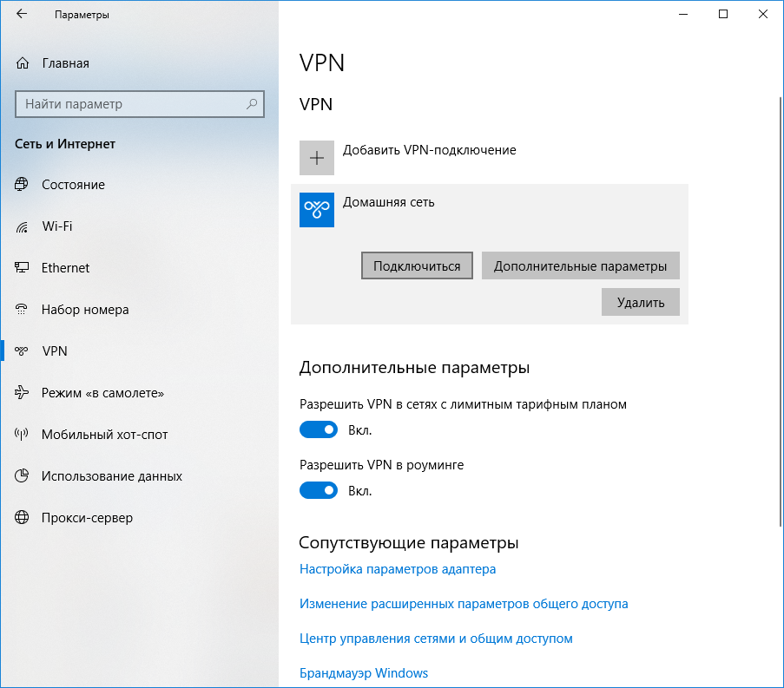Viewport: 784px width, 688px height.
Task: Click the back arrow icon
Action: pyautogui.click(x=22, y=15)
